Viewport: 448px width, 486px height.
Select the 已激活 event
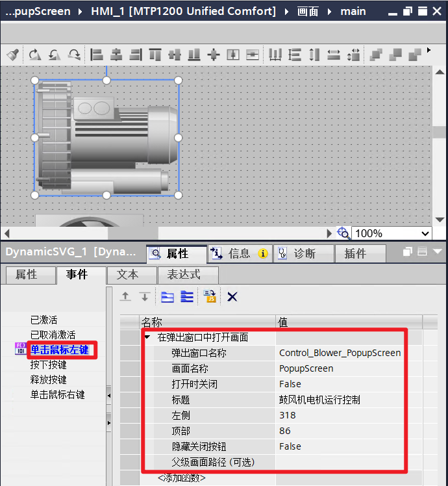(x=44, y=320)
